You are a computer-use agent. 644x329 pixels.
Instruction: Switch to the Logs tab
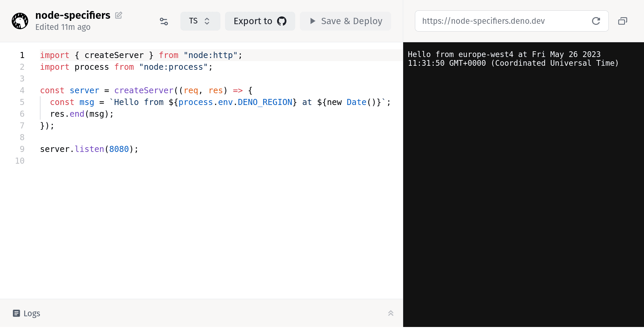[32, 313]
